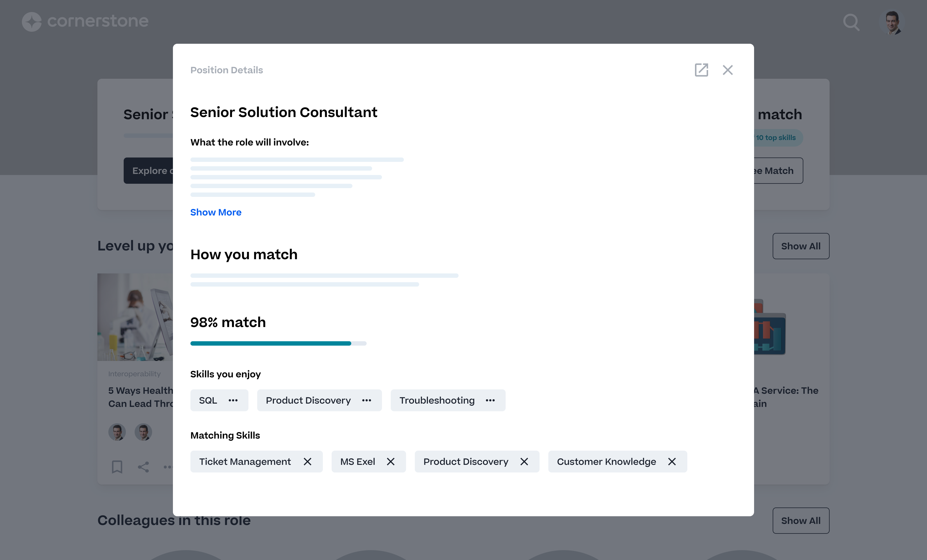The width and height of the screenshot is (927, 560).
Task: Open the Interoperability article thumbnail image
Action: coord(135,317)
